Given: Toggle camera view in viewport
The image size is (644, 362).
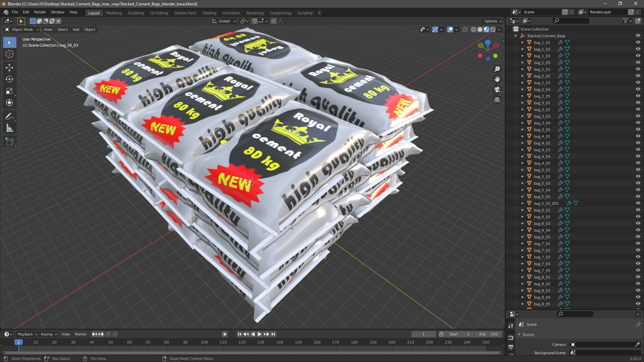Looking at the screenshot, I should [497, 89].
